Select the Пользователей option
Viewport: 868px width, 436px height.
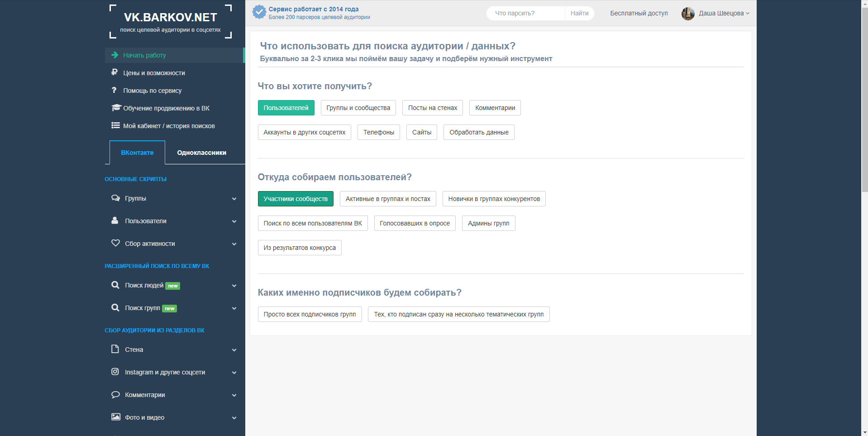click(x=286, y=108)
